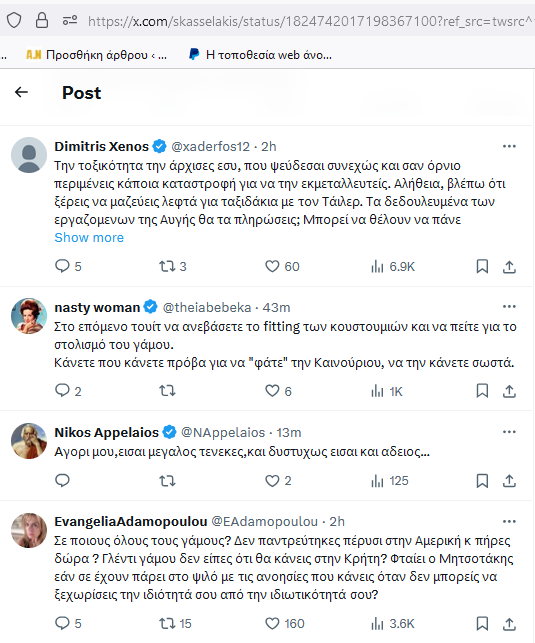
Task: Open EvangeliaAdamopoulou's avatar thumbnail
Action: 29,530
